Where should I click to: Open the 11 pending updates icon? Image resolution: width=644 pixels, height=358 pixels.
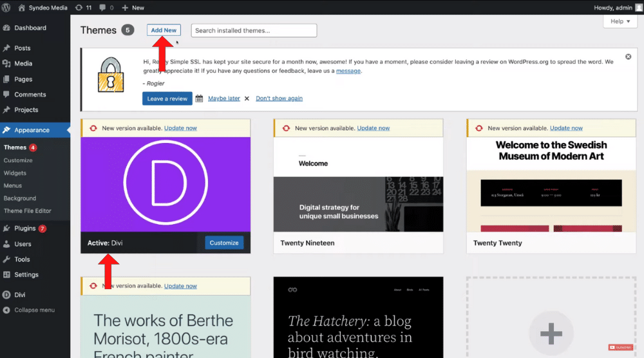point(83,7)
